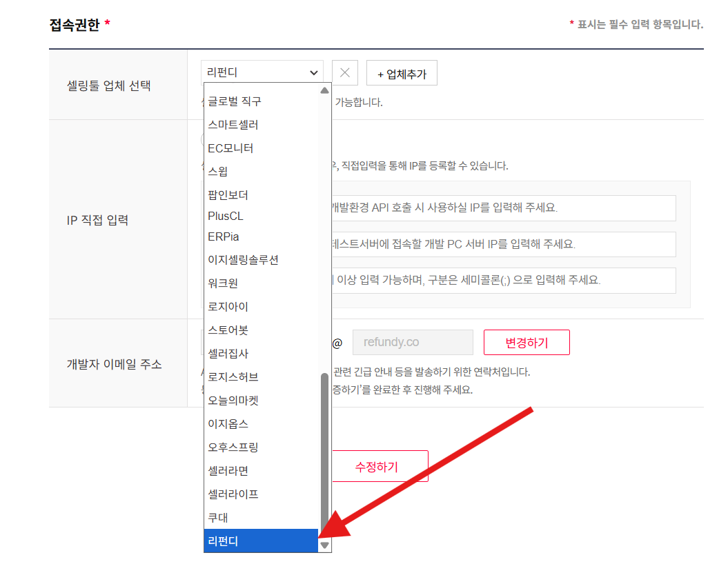Click the 변경하기 button
Image resolution: width=728 pixels, height=584 pixels.
click(x=527, y=342)
